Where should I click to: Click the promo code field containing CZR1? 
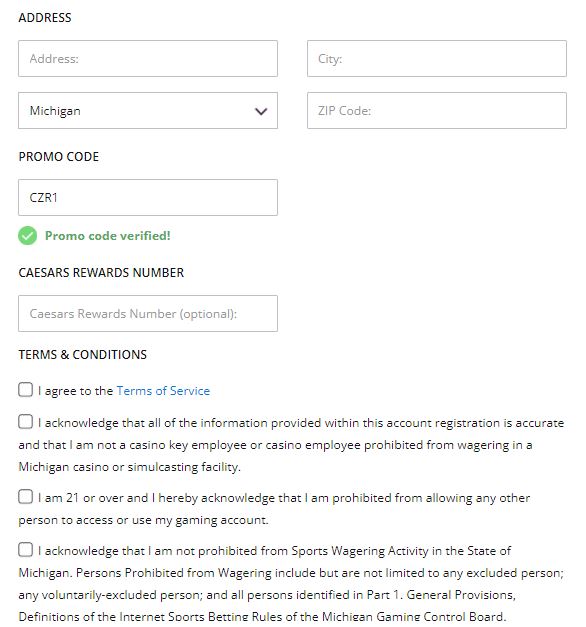[x=148, y=198]
